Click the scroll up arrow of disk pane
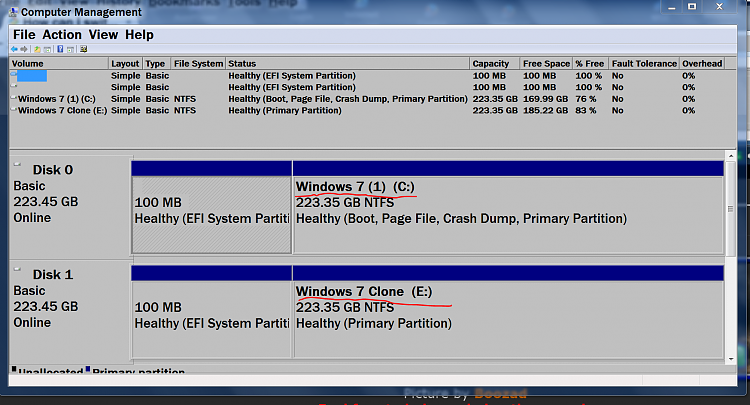 731,156
